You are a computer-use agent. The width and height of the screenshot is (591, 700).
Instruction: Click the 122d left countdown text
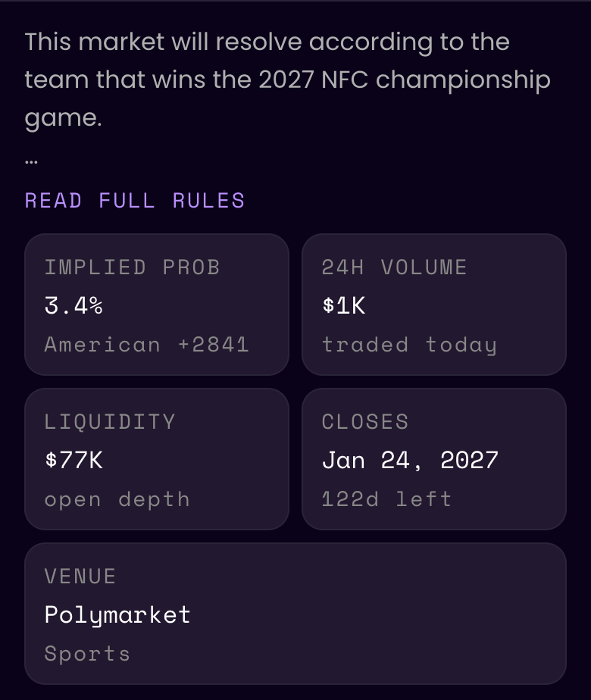(386, 498)
